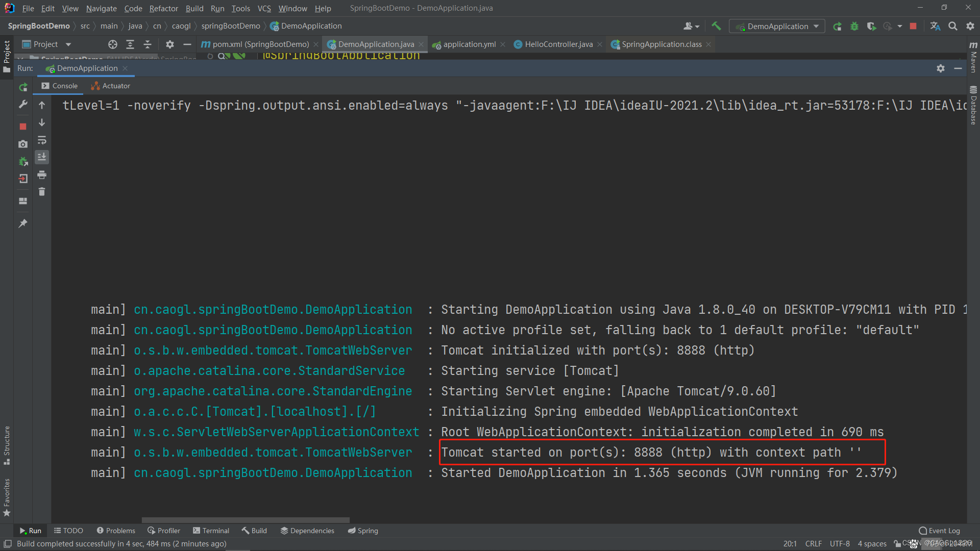
Task: Jump up the stack trace with up arrow
Action: click(x=42, y=105)
